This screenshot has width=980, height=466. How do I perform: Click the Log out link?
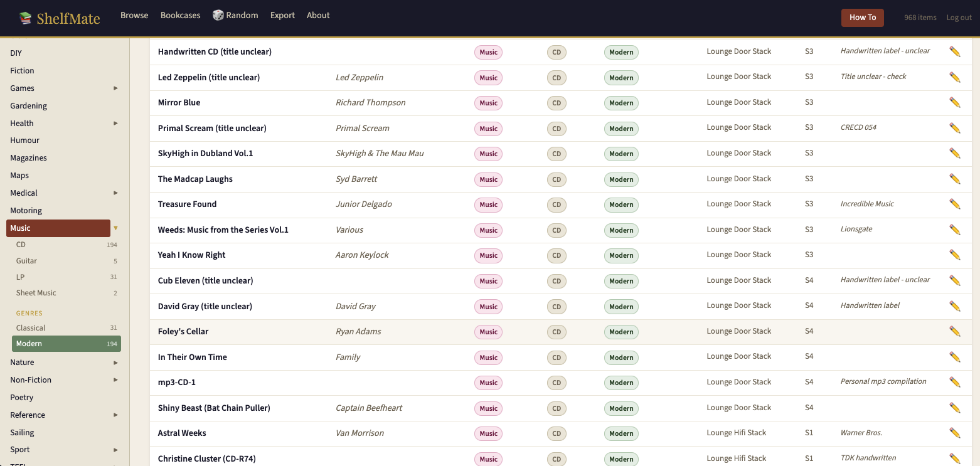(959, 18)
